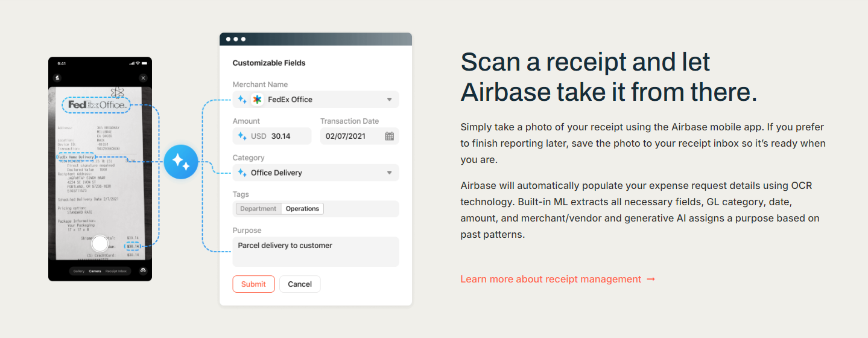Tap the flash icon on phone screen
Image resolution: width=868 pixels, height=338 pixels.
(x=57, y=78)
